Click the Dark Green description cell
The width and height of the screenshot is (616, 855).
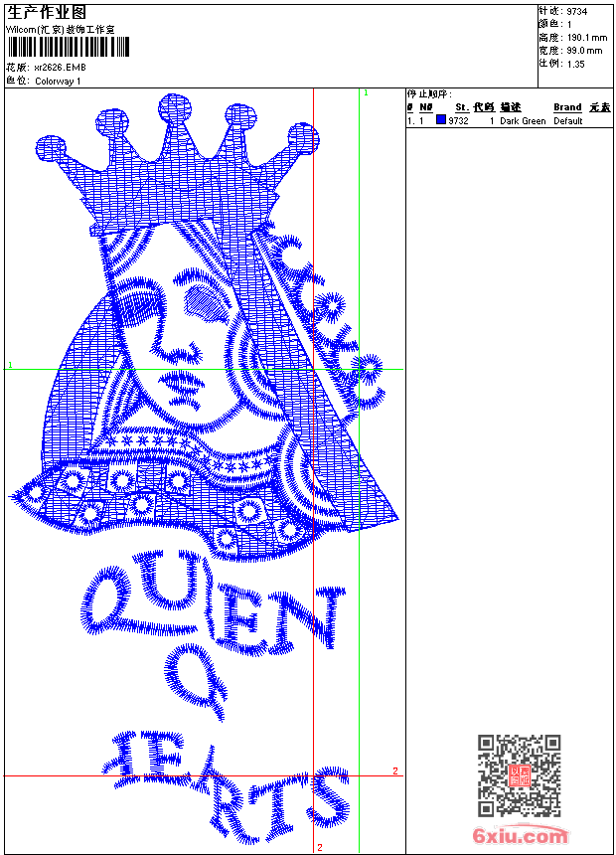[x=523, y=121]
